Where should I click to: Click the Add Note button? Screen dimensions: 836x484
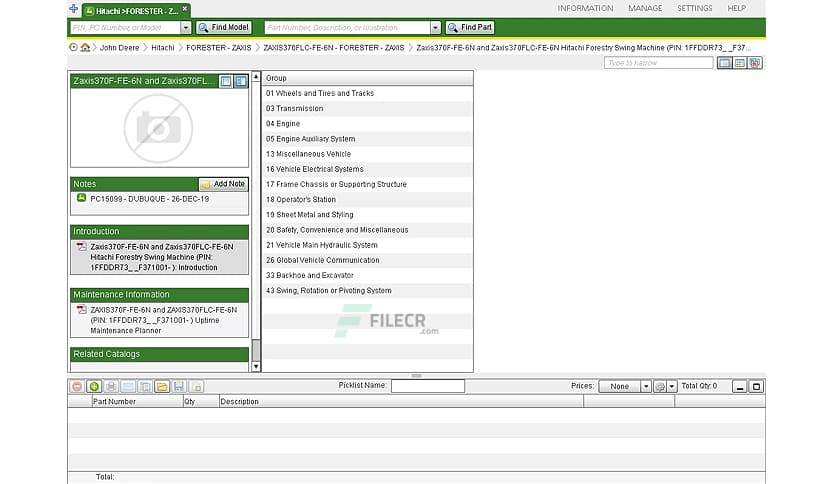(x=223, y=184)
